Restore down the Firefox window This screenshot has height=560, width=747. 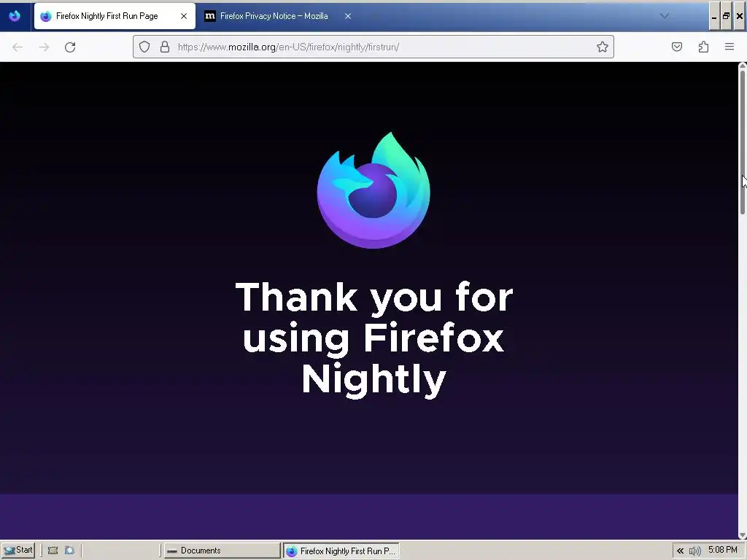726,16
